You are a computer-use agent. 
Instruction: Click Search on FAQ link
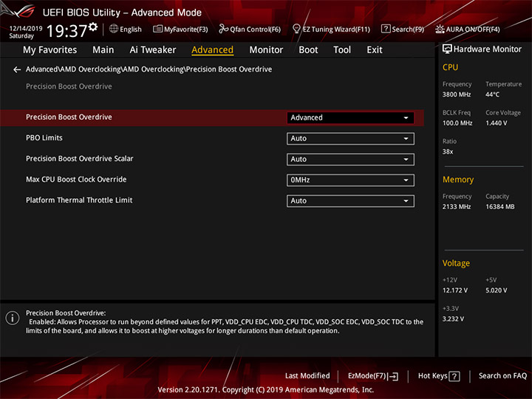click(502, 376)
